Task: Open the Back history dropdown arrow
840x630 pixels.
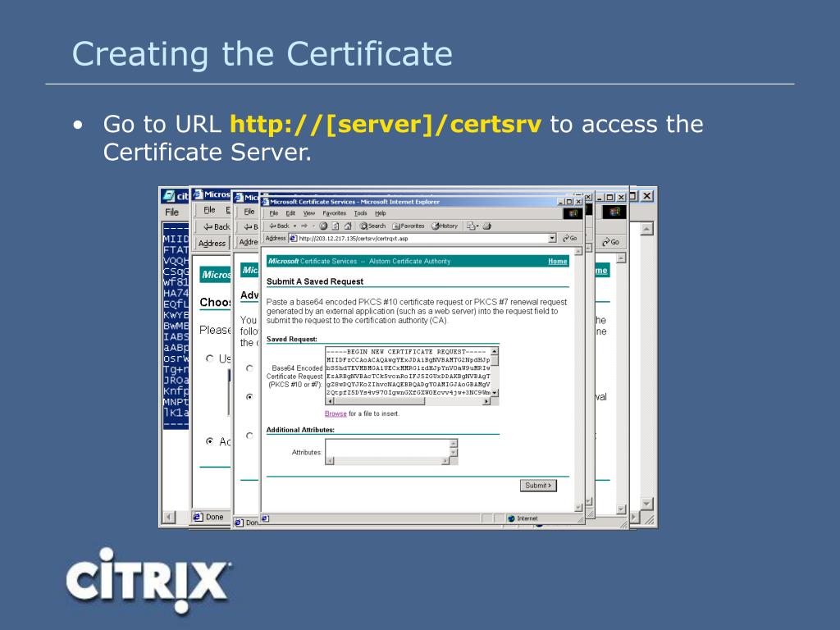Action: tap(294, 226)
